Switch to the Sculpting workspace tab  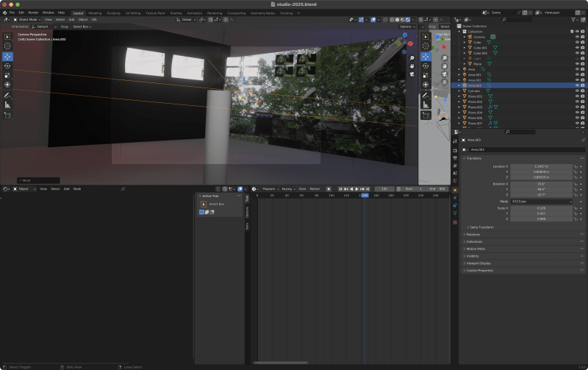click(113, 13)
